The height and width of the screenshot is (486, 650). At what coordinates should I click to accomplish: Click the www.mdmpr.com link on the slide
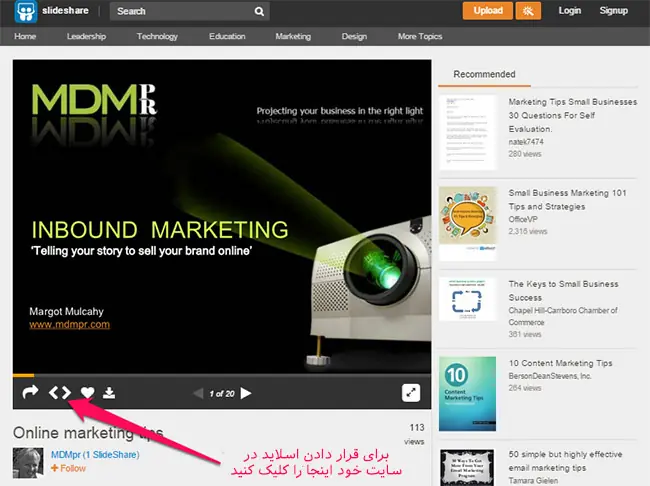coord(70,324)
